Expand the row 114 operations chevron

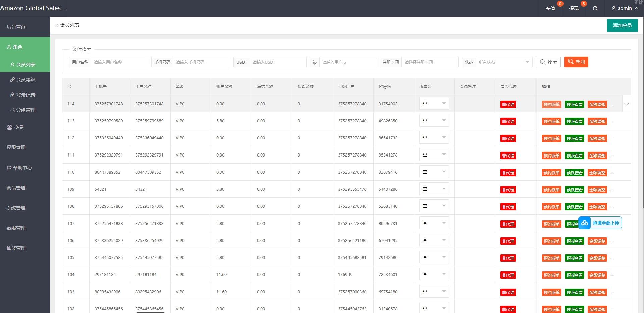pyautogui.click(x=626, y=104)
